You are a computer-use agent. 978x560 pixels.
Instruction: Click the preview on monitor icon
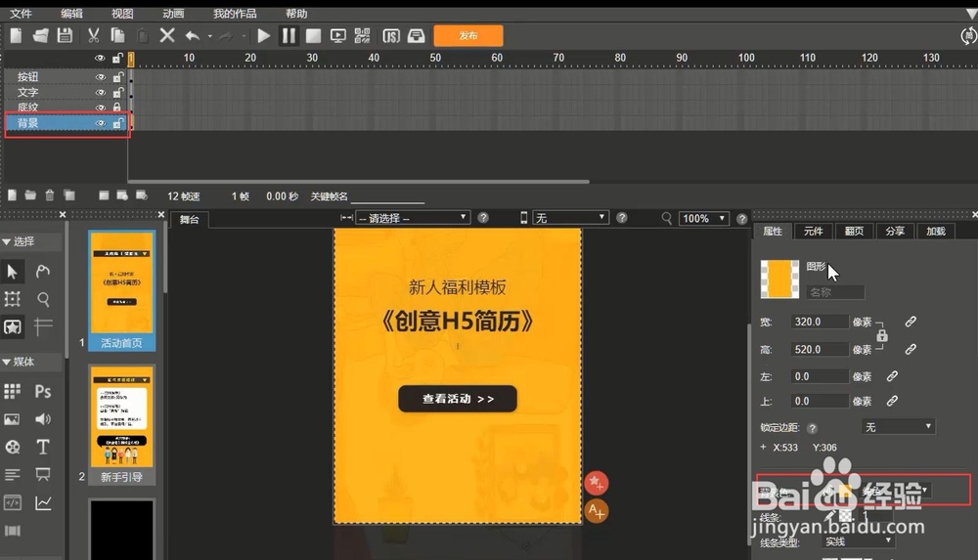click(x=338, y=35)
